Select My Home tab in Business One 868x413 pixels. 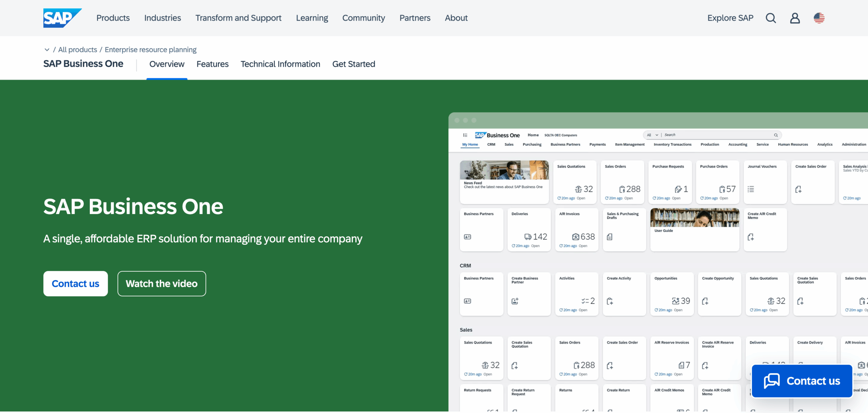pyautogui.click(x=470, y=144)
